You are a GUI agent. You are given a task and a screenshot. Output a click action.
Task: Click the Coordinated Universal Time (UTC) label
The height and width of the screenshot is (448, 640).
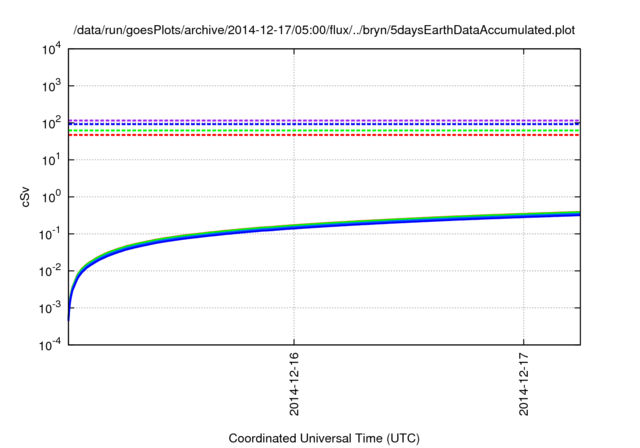(x=324, y=438)
